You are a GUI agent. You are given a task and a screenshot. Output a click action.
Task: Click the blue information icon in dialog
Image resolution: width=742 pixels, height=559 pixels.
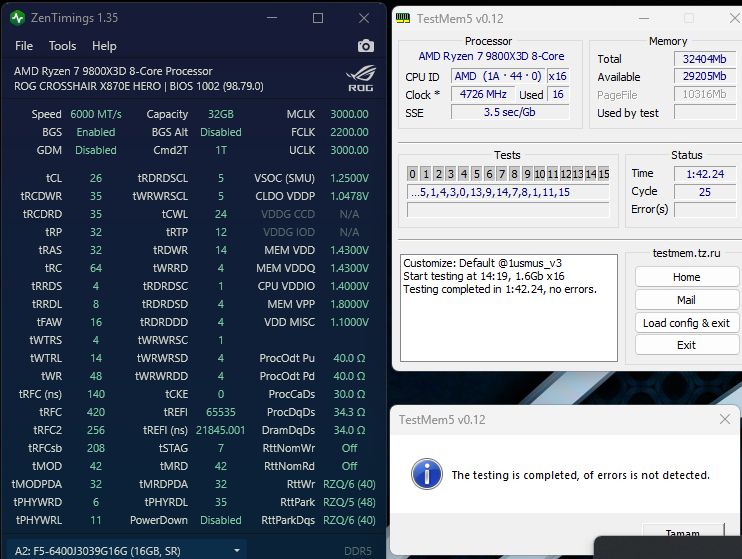427,475
